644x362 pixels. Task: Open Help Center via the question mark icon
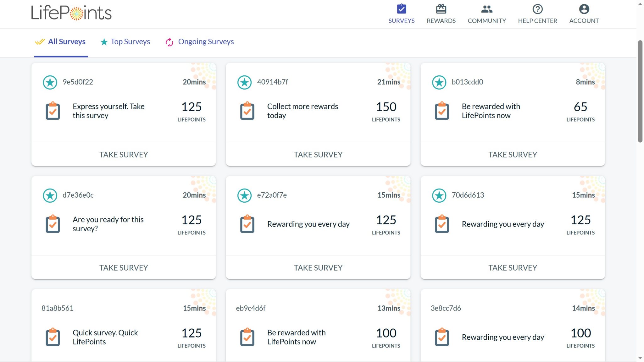(x=537, y=9)
